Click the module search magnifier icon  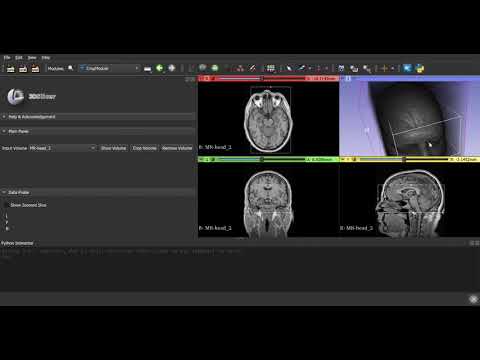tap(71, 68)
